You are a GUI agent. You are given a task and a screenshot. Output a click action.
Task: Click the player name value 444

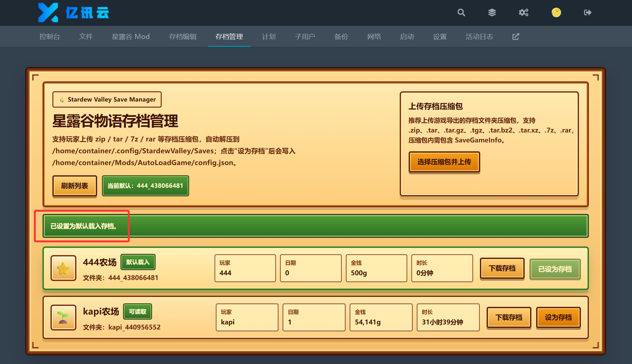pos(225,273)
